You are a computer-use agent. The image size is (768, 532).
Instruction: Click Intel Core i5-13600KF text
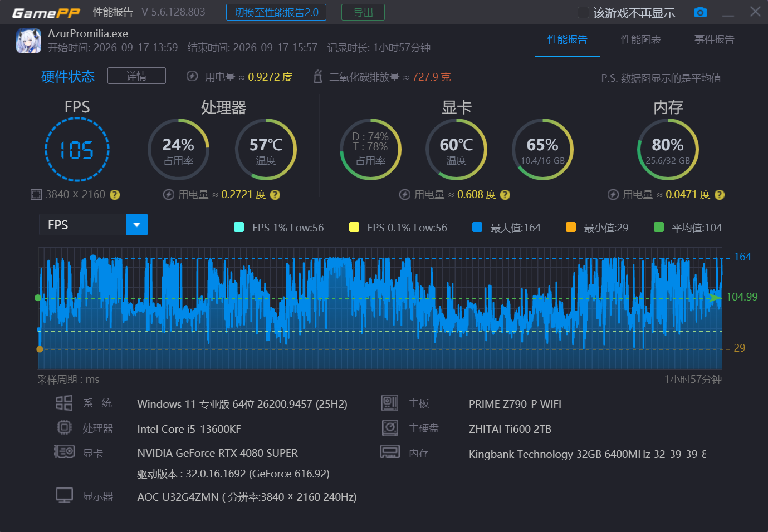click(x=189, y=429)
